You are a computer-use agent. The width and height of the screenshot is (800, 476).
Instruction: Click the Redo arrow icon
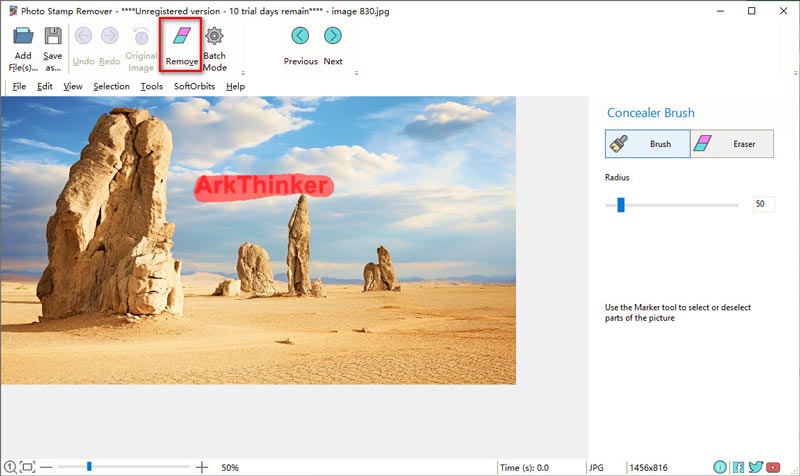pos(110,36)
